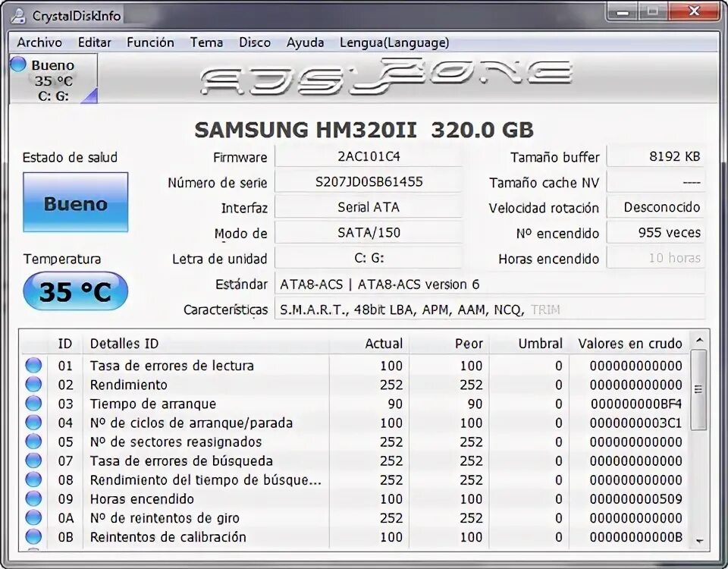The image size is (728, 569).
Task: Click the scroll up arrow of SMART list
Action: point(699,341)
